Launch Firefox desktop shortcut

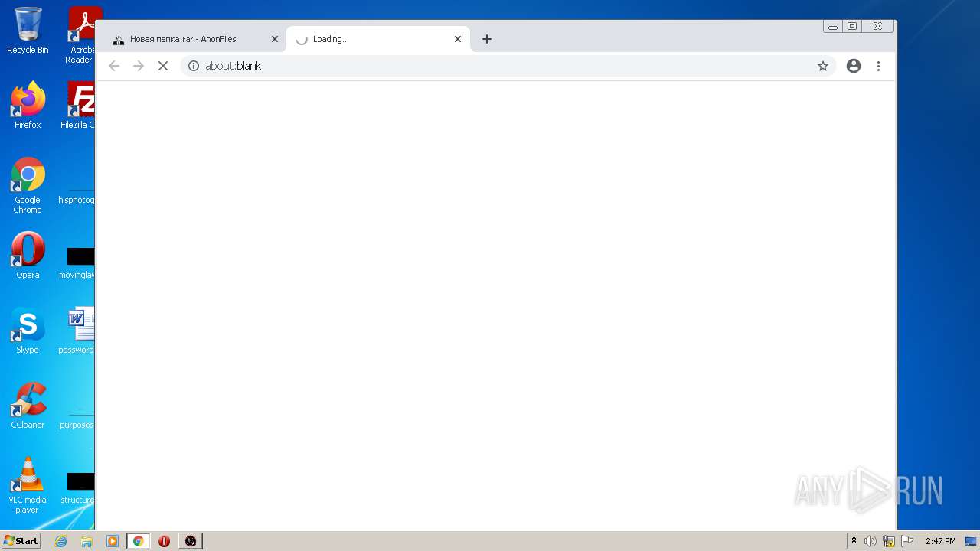point(28,106)
